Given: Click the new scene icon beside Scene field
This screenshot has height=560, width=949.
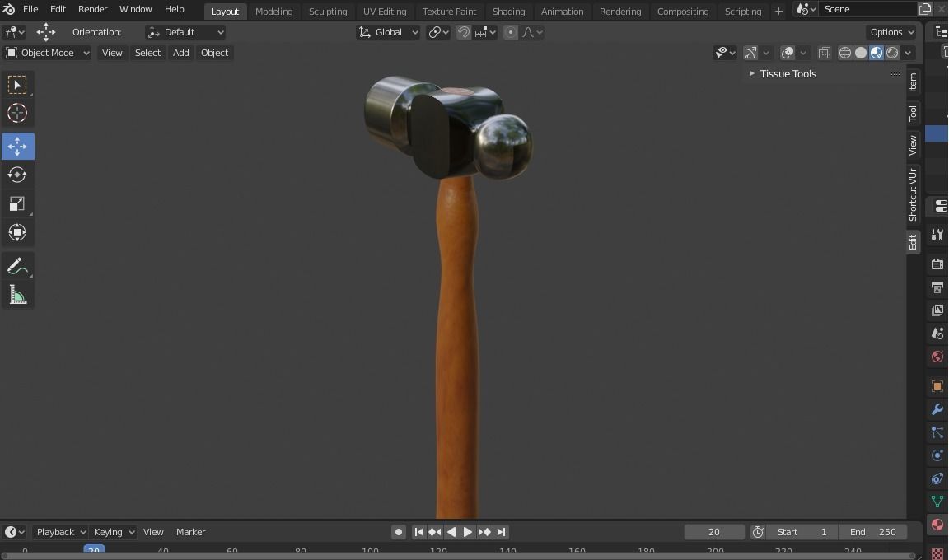Looking at the screenshot, I should (x=925, y=9).
